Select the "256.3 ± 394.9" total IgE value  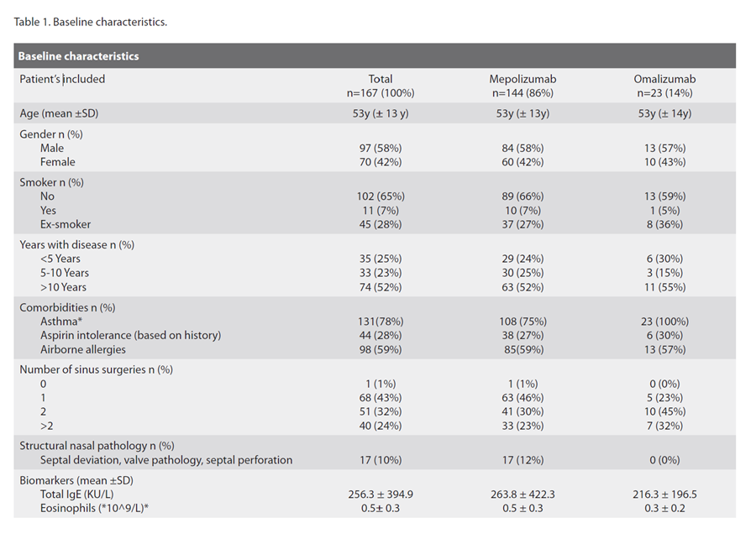click(381, 495)
